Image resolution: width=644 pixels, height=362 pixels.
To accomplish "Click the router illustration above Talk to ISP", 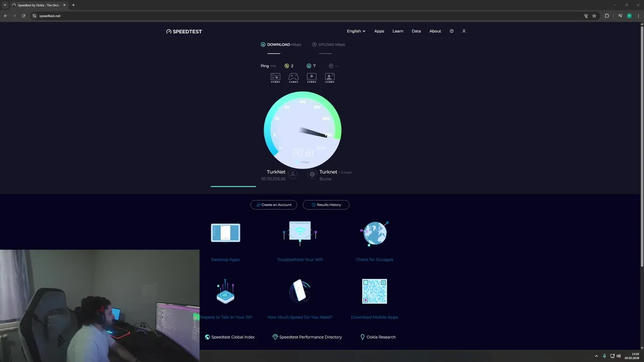I will 225,291.
